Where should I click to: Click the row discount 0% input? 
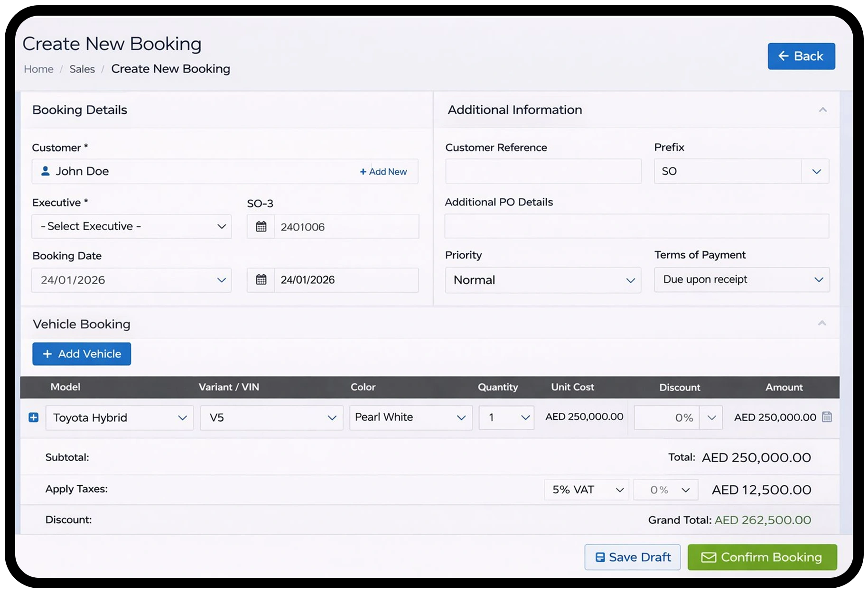[x=667, y=417]
